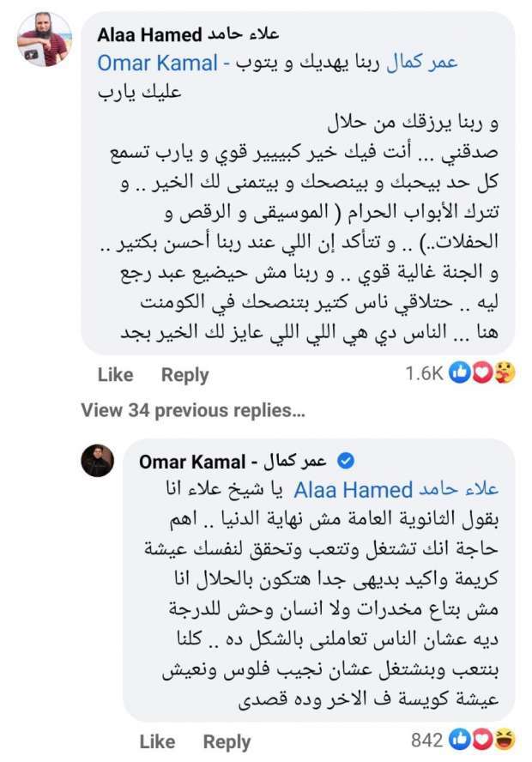This screenshot has height=762, width=532.
Task: Open the 1.6K reactions count
Action: 424,373
